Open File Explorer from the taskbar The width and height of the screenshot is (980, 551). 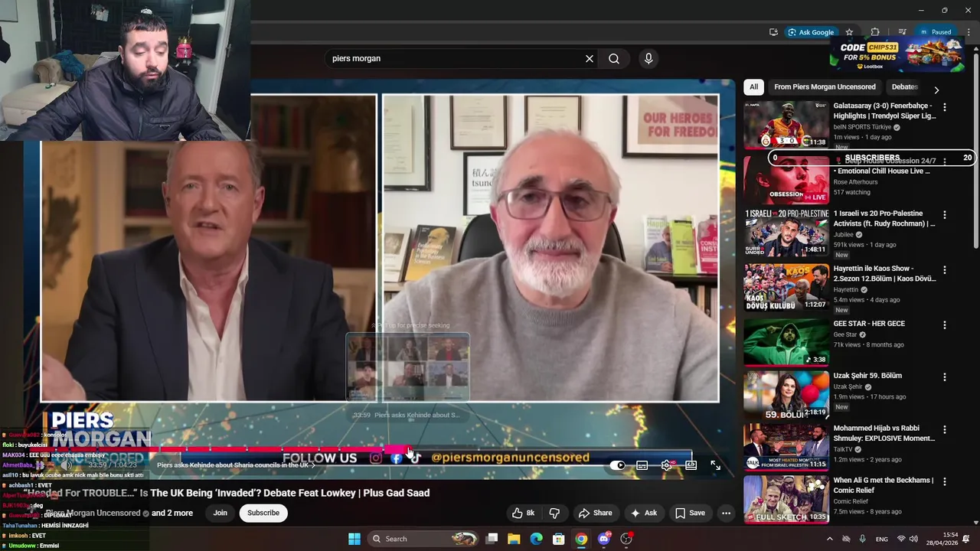click(514, 539)
